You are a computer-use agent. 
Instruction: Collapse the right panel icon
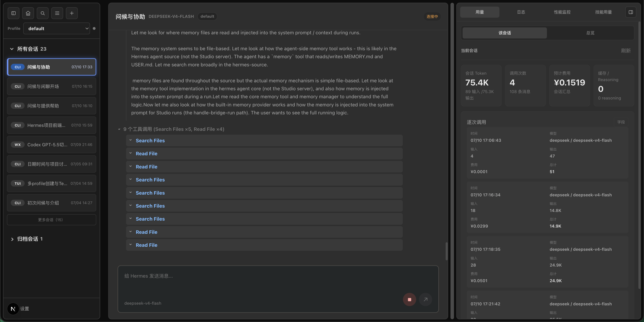pos(630,12)
